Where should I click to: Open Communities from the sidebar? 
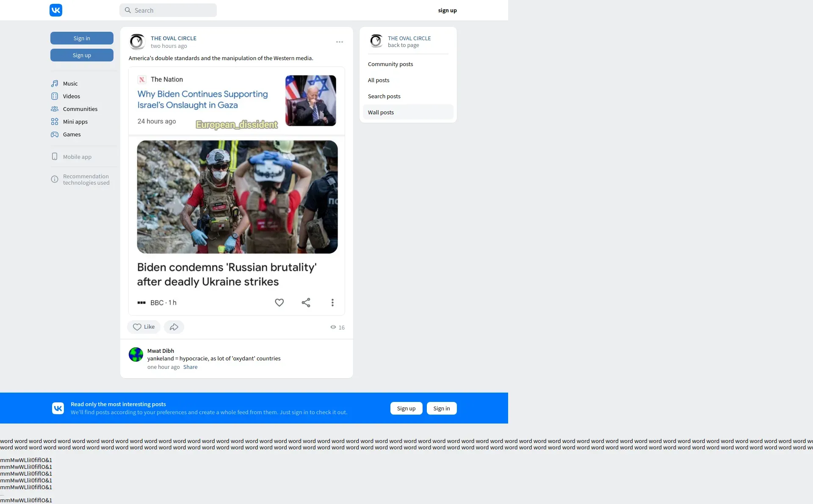tap(80, 109)
